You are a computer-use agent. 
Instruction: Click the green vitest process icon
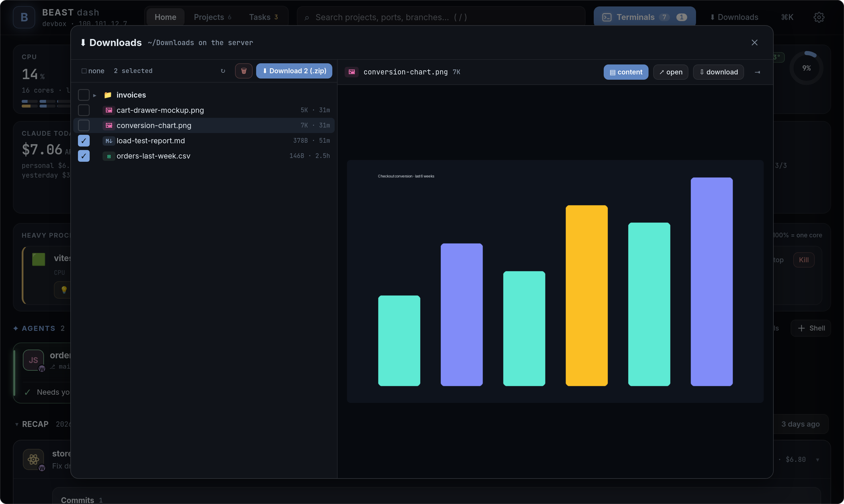pyautogui.click(x=38, y=259)
